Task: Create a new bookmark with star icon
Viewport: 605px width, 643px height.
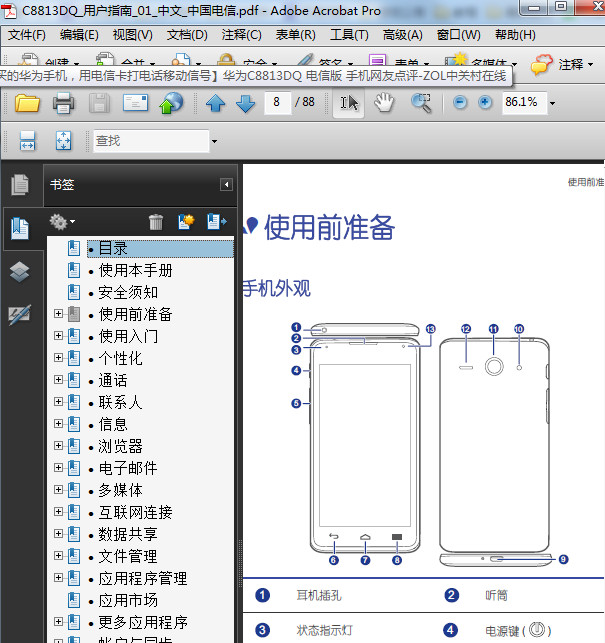Action: [185, 222]
